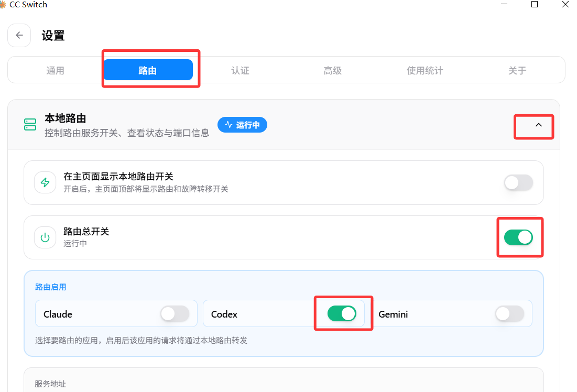Click the CC Switch app logo icon
Viewport: 577px width, 392px height.
(3, 4)
